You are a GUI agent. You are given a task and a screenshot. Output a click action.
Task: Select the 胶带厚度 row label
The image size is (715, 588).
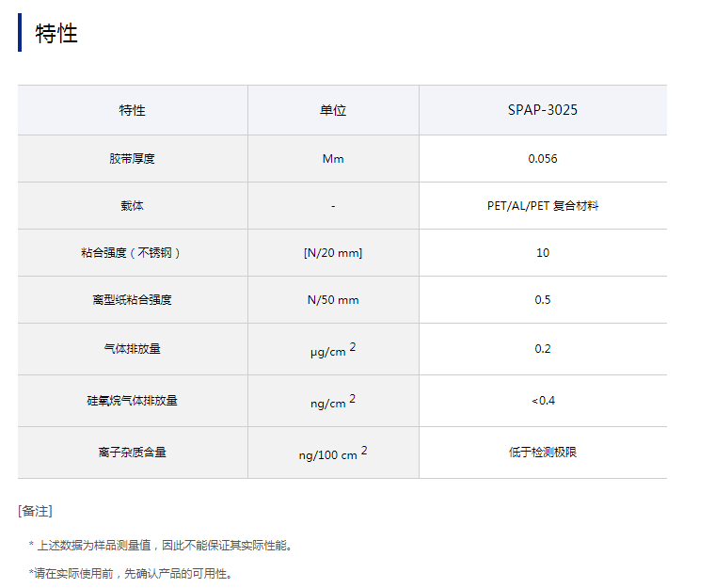(132, 159)
